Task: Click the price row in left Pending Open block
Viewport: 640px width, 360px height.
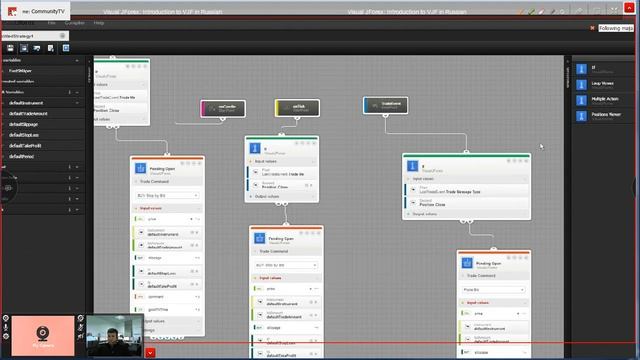Action: pos(167,219)
